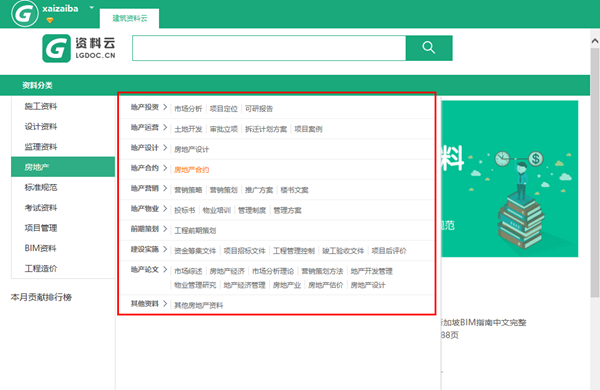Expand the 其他资料 row chevron
The height and width of the screenshot is (390, 600).
pos(165,304)
